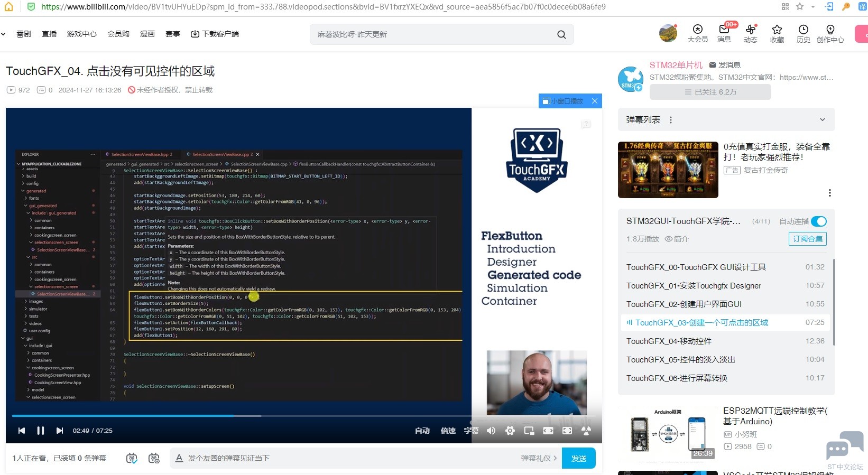Skip to the next video in player
The image size is (868, 475).
point(60,431)
